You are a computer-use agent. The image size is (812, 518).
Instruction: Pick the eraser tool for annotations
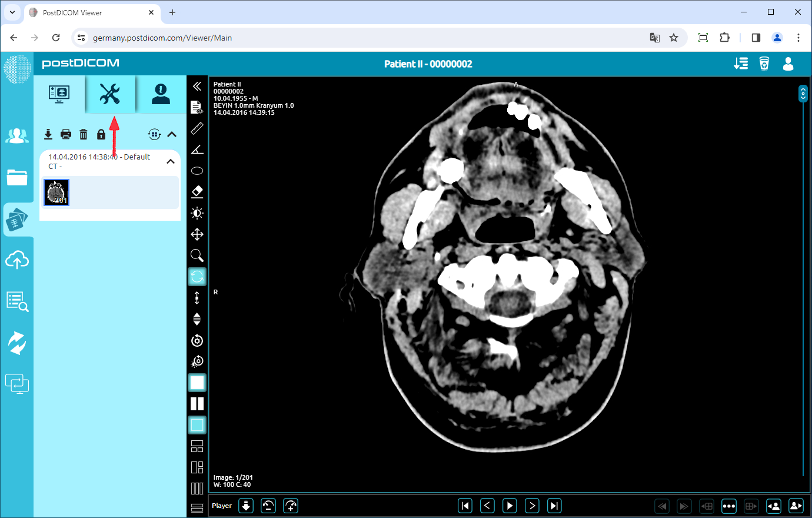coord(197,192)
